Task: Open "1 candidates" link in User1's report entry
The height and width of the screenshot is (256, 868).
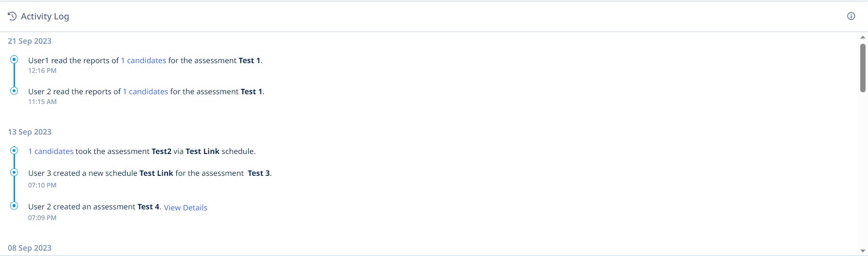Action: tap(143, 61)
